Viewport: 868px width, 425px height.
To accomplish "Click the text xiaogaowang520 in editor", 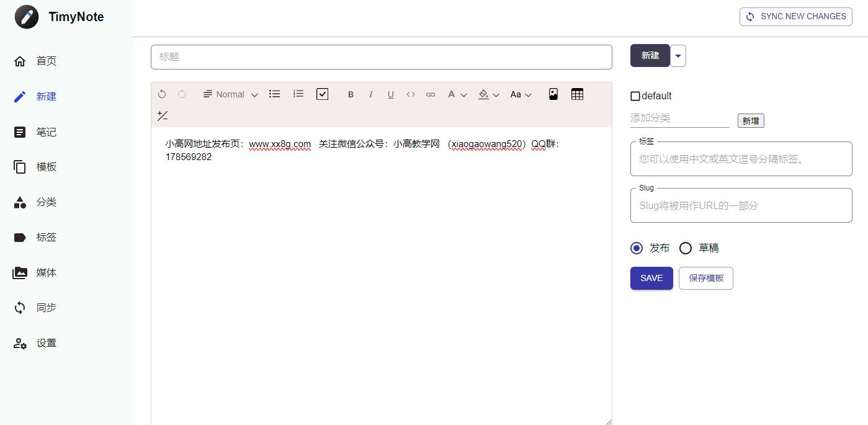I will click(x=487, y=144).
